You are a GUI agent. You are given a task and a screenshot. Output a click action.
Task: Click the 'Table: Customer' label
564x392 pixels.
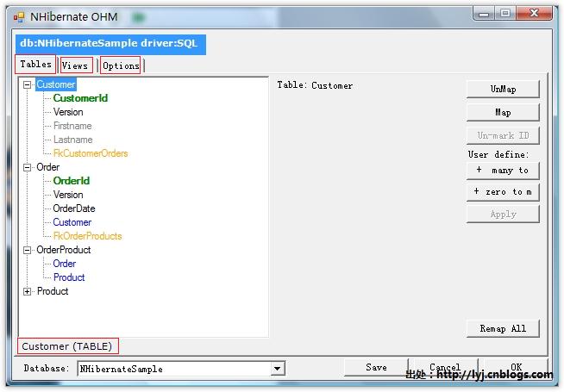(x=315, y=85)
